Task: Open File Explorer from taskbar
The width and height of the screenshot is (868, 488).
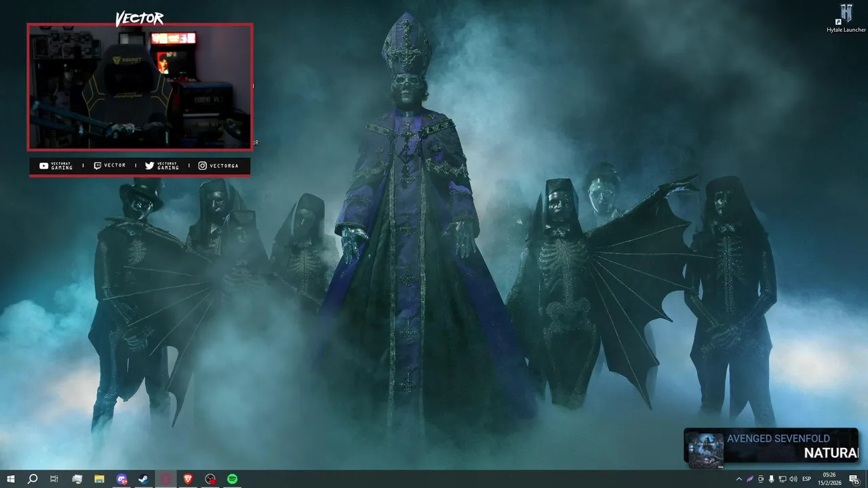Action: [99, 479]
